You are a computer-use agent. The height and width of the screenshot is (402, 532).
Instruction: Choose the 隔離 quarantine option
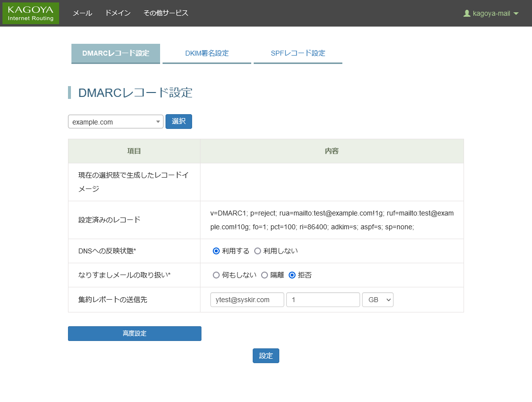pyautogui.click(x=265, y=275)
